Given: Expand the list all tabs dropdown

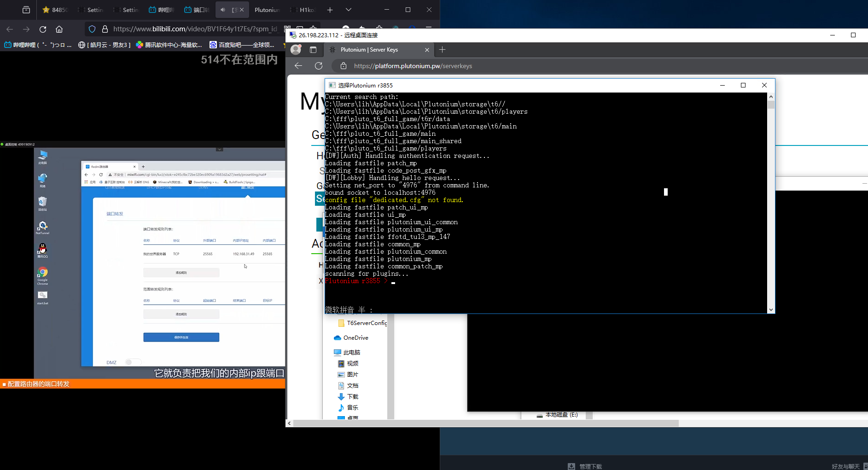Looking at the screenshot, I should click(349, 10).
